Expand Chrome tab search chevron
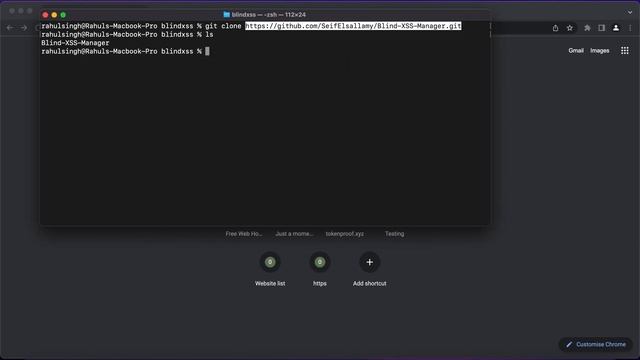 tap(630, 12)
